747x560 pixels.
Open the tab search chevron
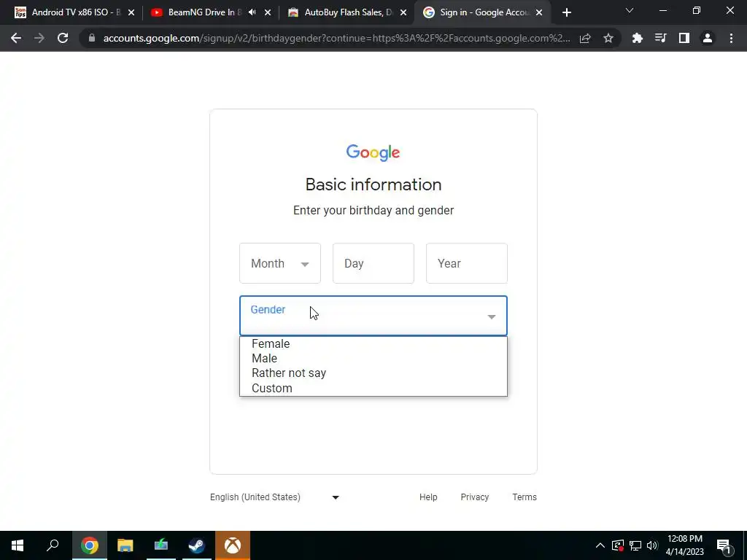630,10
